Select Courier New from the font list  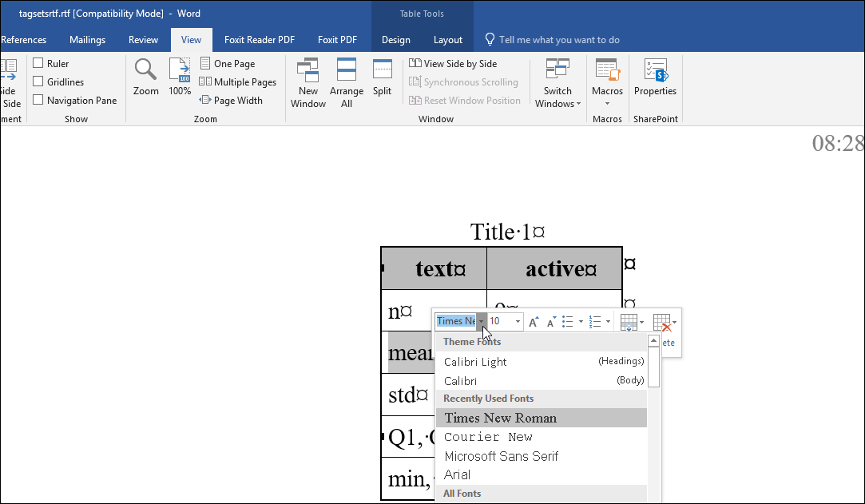click(488, 437)
